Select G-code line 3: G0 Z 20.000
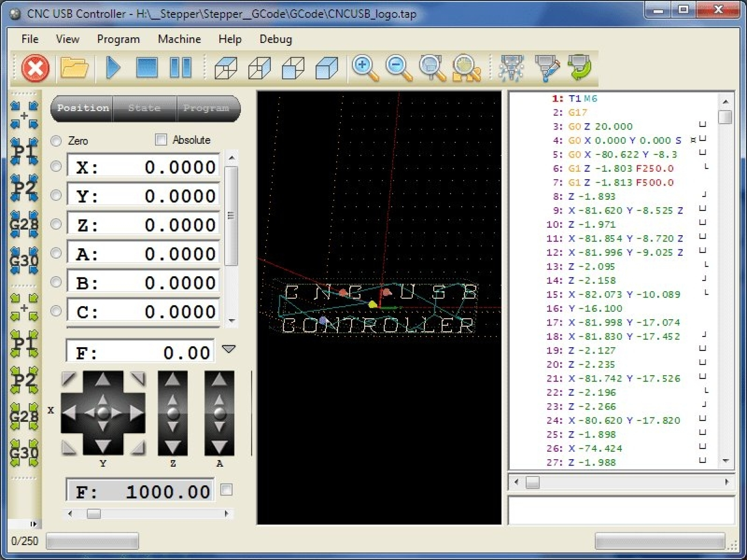The height and width of the screenshot is (560, 747). click(x=601, y=127)
